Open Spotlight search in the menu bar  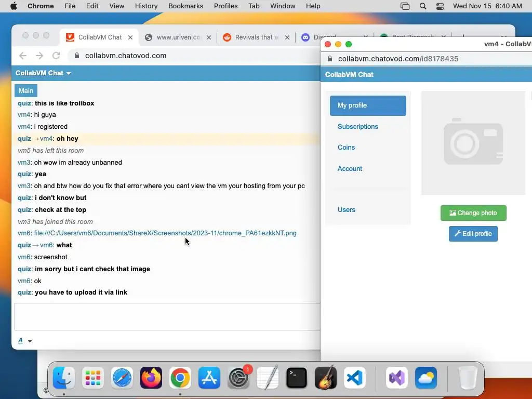pyautogui.click(x=423, y=6)
